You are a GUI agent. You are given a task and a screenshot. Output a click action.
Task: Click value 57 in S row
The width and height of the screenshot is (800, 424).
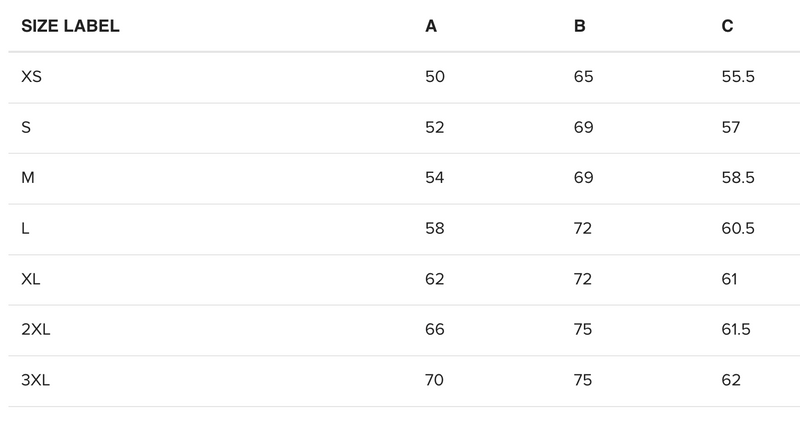(x=731, y=127)
